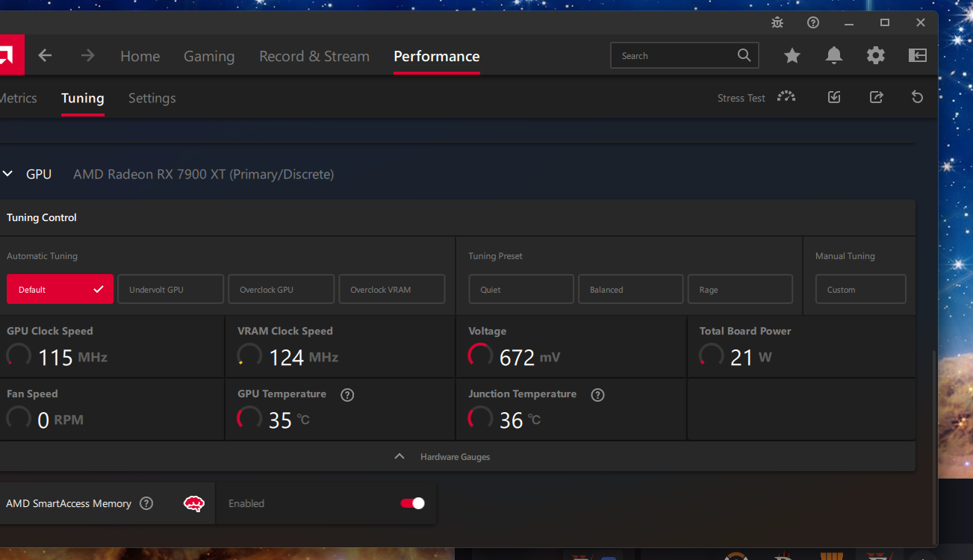Viewport: 973px width, 560px height.
Task: Click the 115 MHz clock value
Action: pyautogui.click(x=72, y=358)
